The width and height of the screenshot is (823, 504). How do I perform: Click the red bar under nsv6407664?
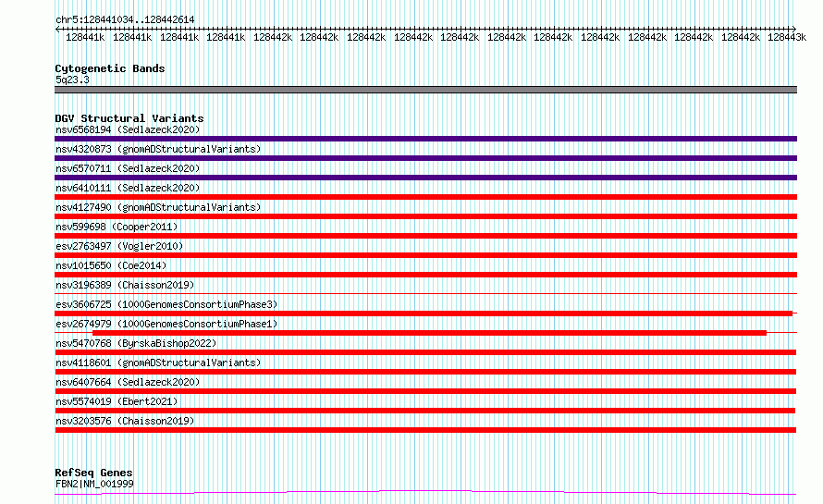[425, 391]
